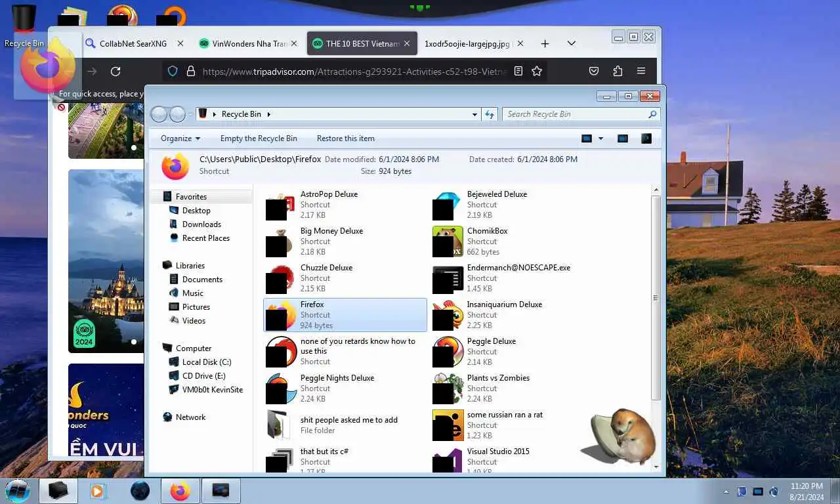
Task: Click Restore this item
Action: [x=346, y=138]
